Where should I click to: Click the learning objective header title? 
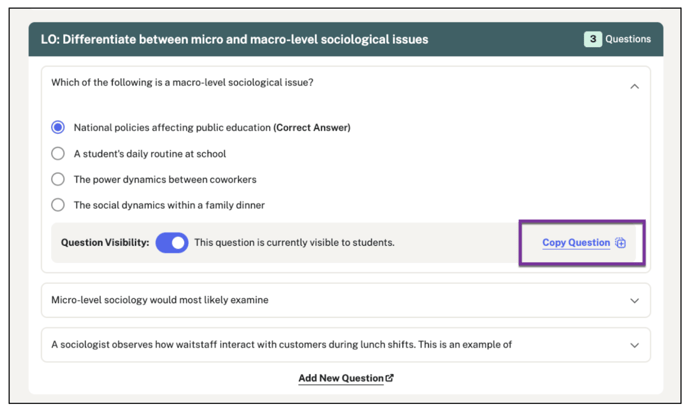coord(234,39)
